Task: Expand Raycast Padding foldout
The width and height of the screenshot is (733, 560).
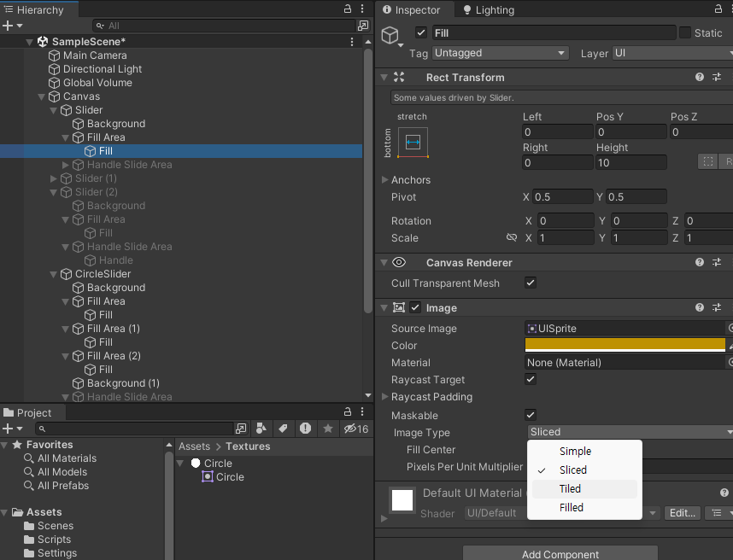Action: point(384,397)
